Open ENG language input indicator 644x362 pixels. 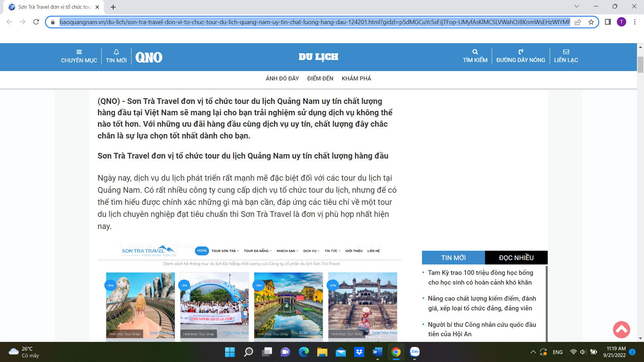click(x=557, y=352)
